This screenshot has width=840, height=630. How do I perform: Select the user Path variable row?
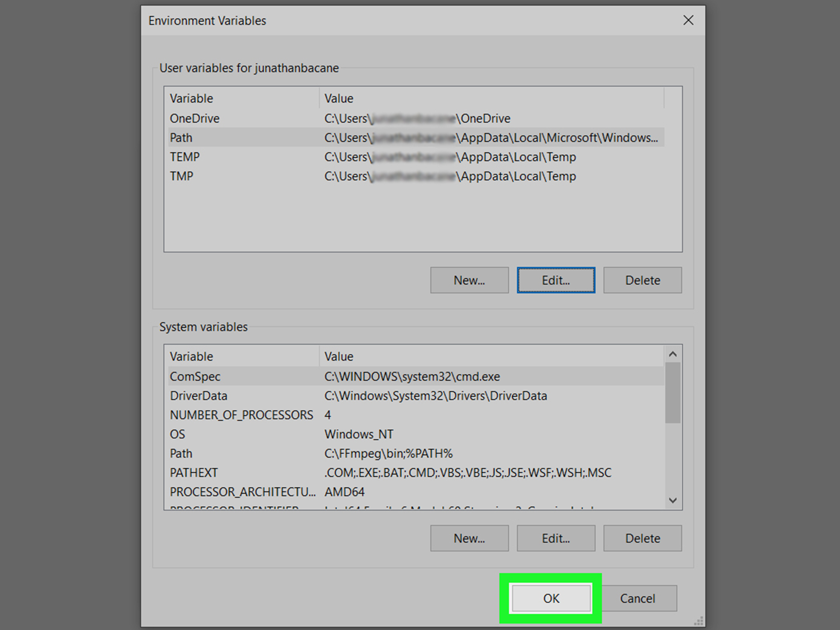pyautogui.click(x=181, y=137)
